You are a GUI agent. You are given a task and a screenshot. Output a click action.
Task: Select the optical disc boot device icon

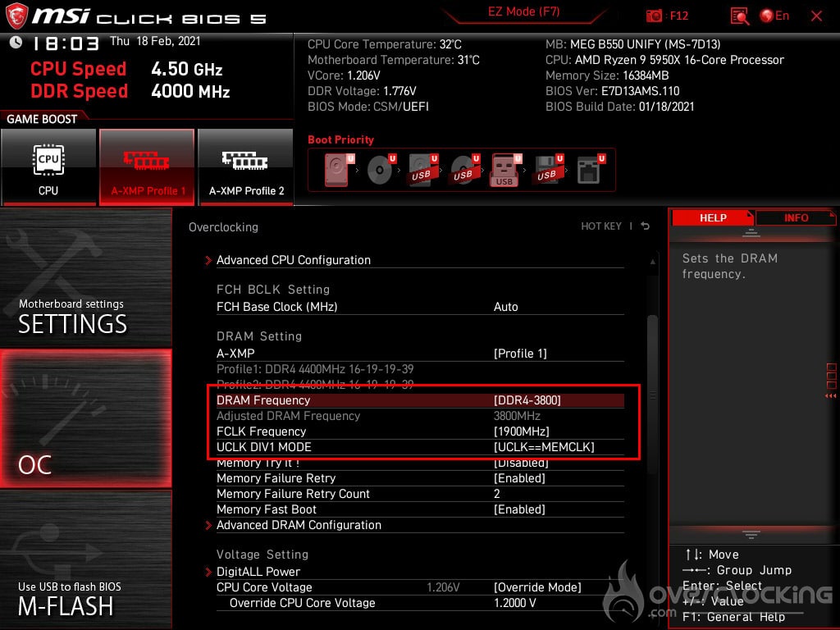point(381,170)
